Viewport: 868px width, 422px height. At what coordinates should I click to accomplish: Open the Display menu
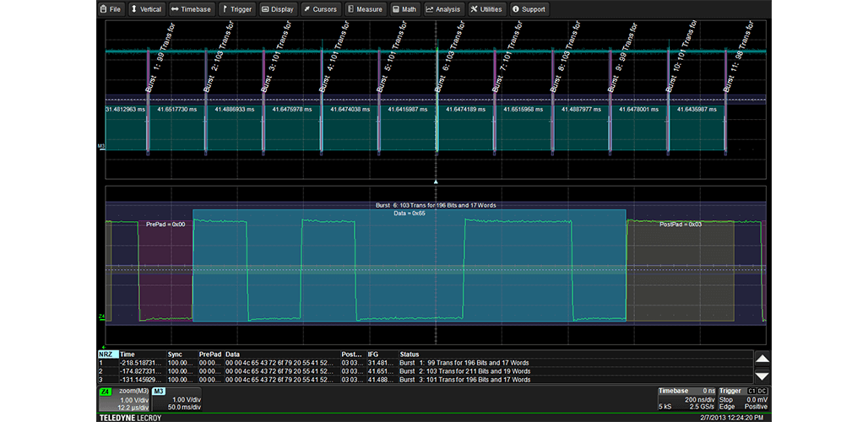click(277, 9)
